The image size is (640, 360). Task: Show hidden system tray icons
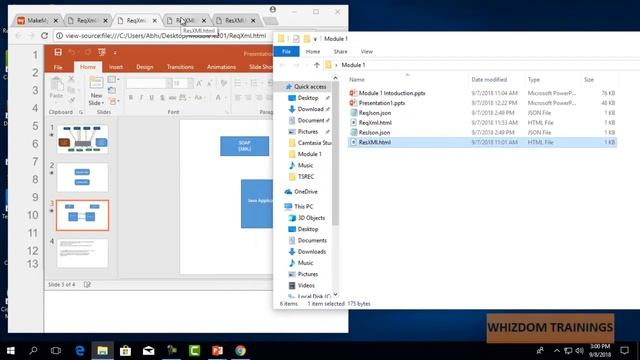557,351
